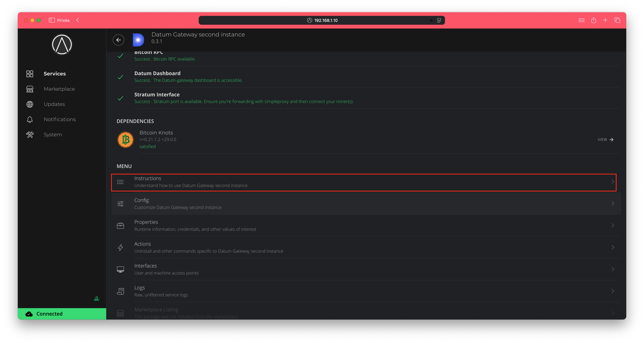Expand the Instructions row chevron

coord(612,182)
